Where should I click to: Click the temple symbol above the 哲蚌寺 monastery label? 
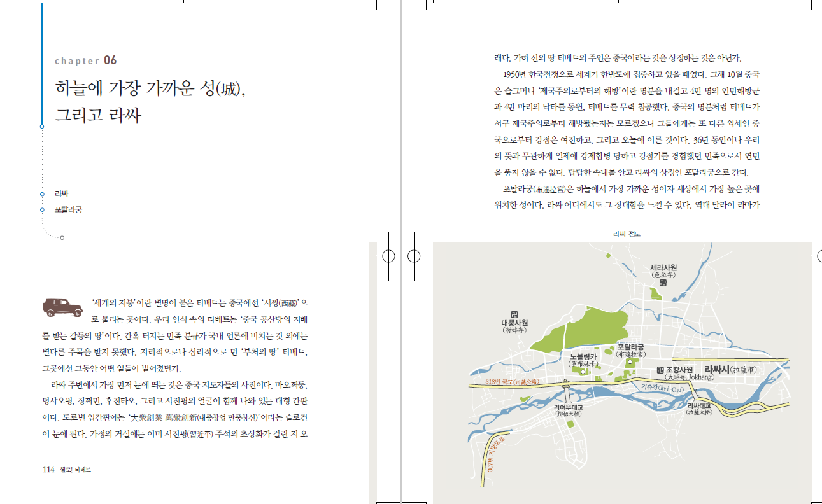click(514, 314)
